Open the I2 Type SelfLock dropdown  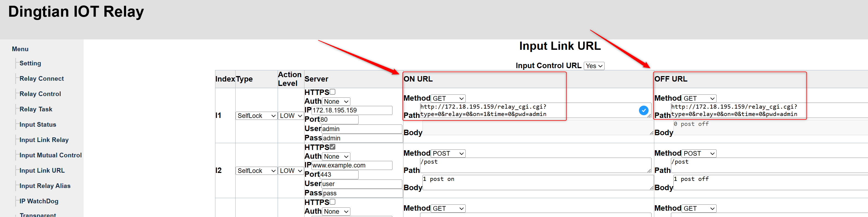[x=256, y=171]
